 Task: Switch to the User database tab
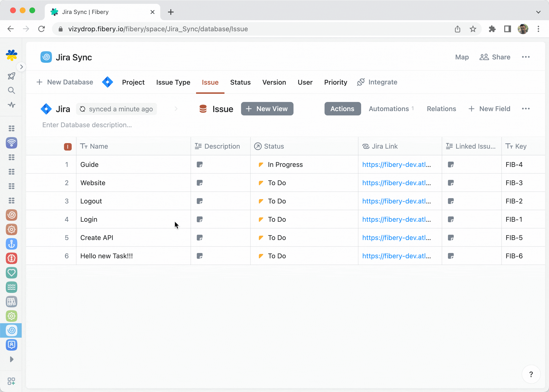(305, 82)
